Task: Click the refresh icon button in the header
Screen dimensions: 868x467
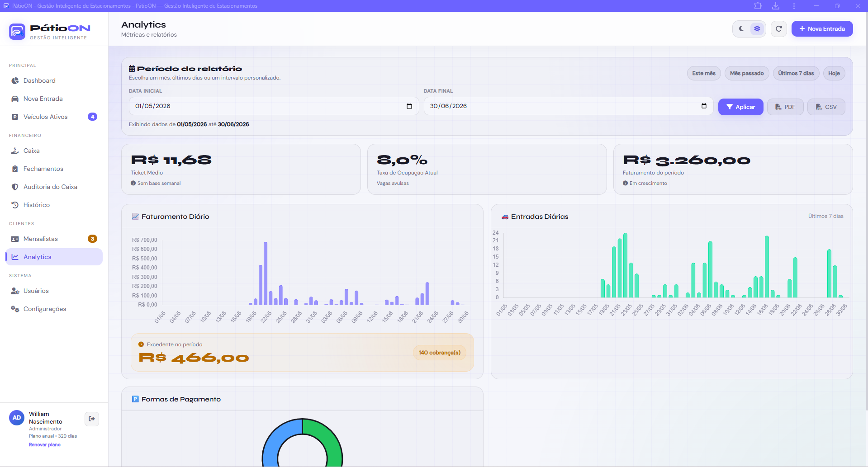Action: pos(779,28)
